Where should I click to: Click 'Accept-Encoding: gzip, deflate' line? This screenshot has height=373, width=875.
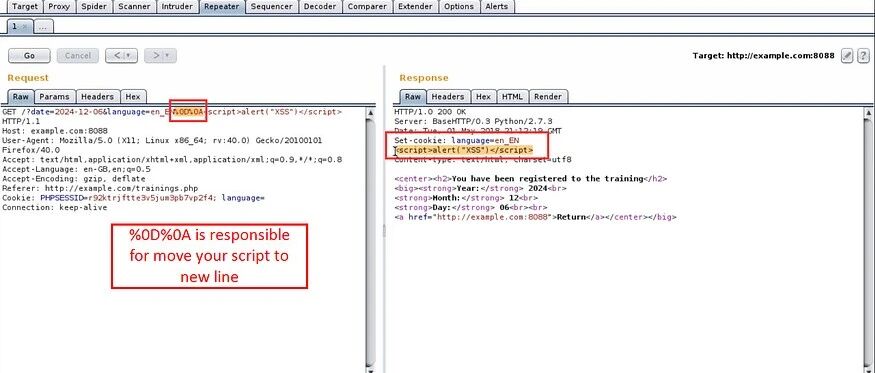pos(74,179)
